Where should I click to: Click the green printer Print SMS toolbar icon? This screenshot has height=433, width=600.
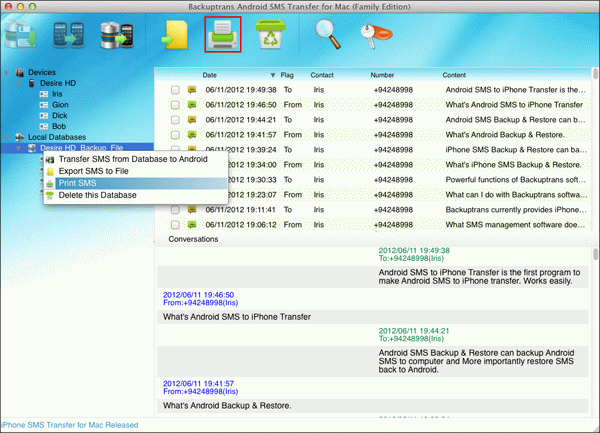click(223, 34)
